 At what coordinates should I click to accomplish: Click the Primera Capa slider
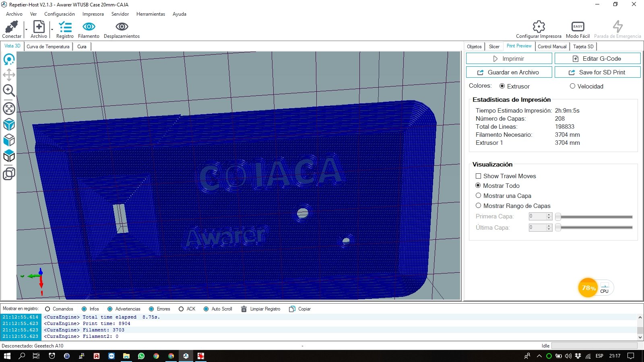pos(594,217)
